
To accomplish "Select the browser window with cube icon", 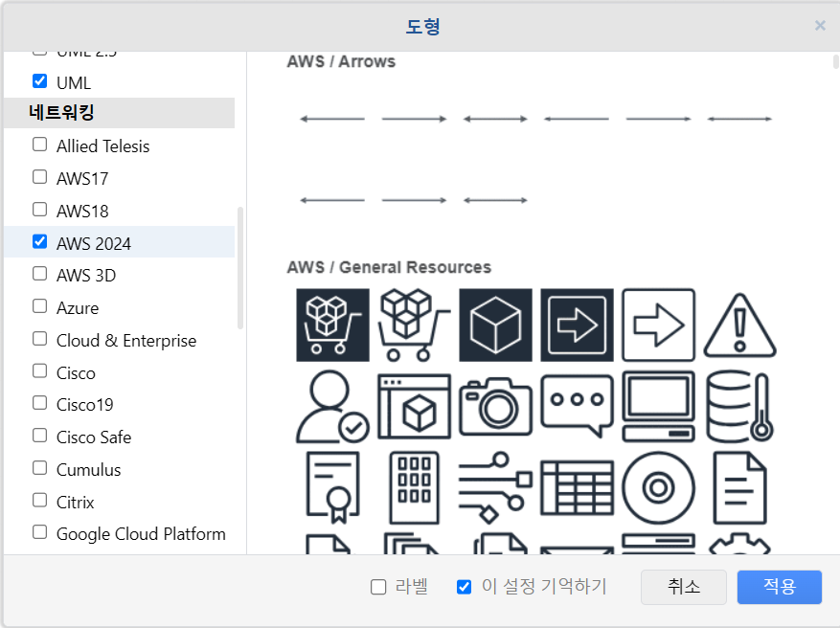I will click(414, 406).
